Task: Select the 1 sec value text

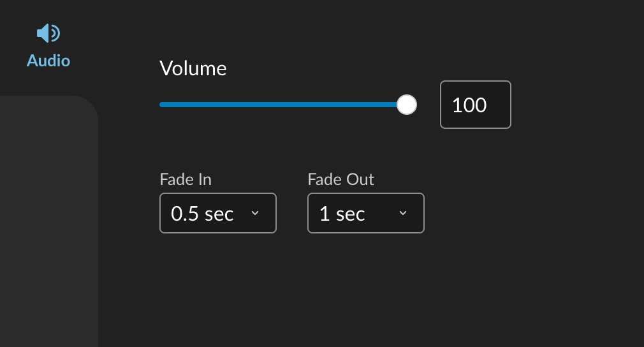Action: 342,214
